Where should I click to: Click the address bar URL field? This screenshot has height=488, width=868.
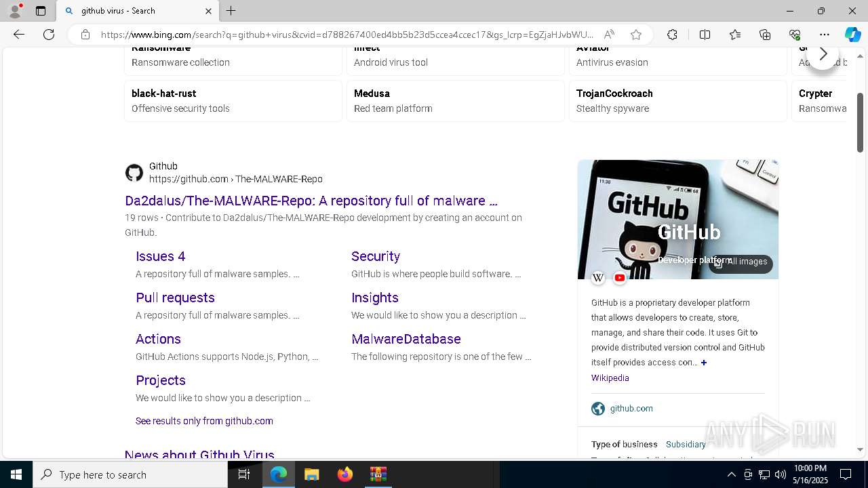pyautogui.click(x=347, y=35)
